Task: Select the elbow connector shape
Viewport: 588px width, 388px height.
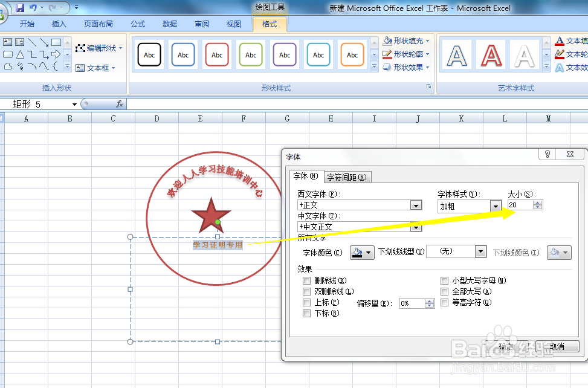Action: click(x=32, y=54)
